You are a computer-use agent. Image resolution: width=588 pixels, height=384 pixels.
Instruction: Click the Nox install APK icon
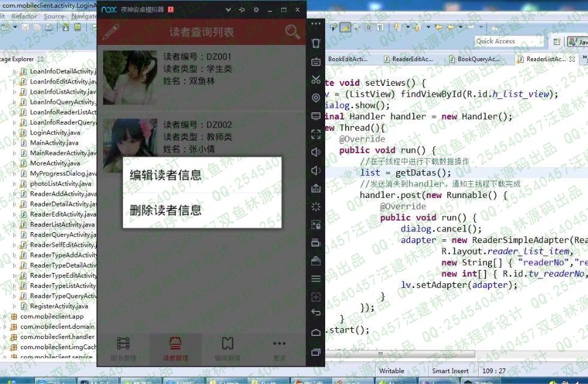(x=316, y=188)
